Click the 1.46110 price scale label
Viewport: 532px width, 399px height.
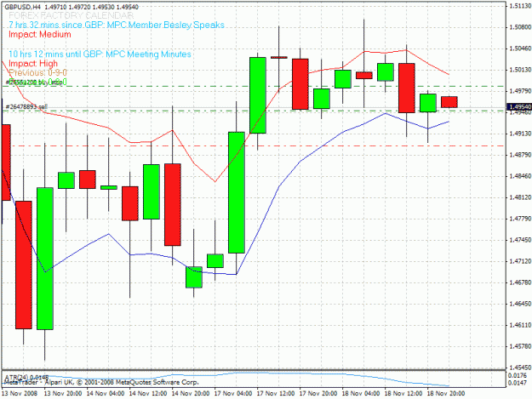tap(520, 325)
